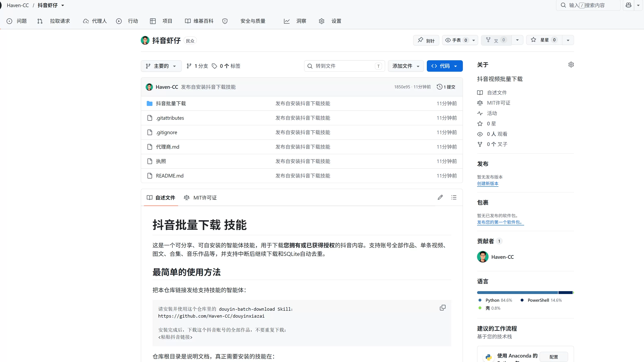The width and height of the screenshot is (644, 362).
Task: Click the PowerShell segment of language bar
Action: click(x=565, y=293)
